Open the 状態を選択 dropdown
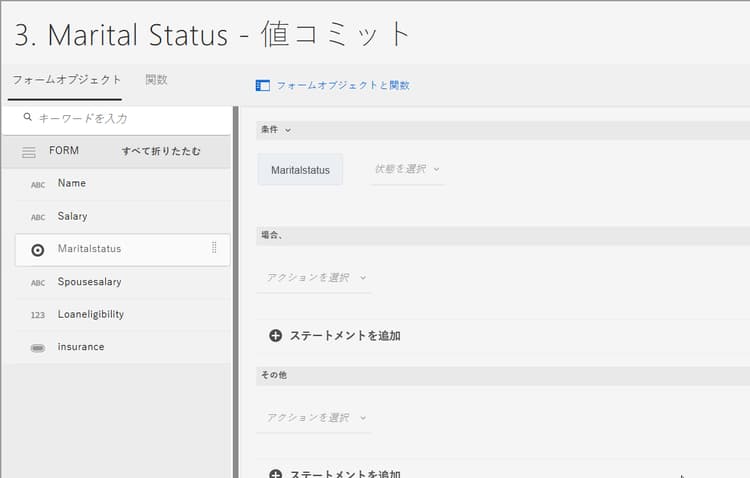This screenshot has width=750, height=478. pos(407,169)
